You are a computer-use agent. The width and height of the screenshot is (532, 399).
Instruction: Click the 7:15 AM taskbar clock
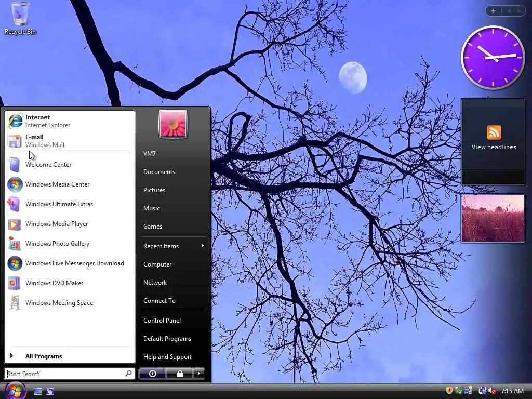click(512, 391)
